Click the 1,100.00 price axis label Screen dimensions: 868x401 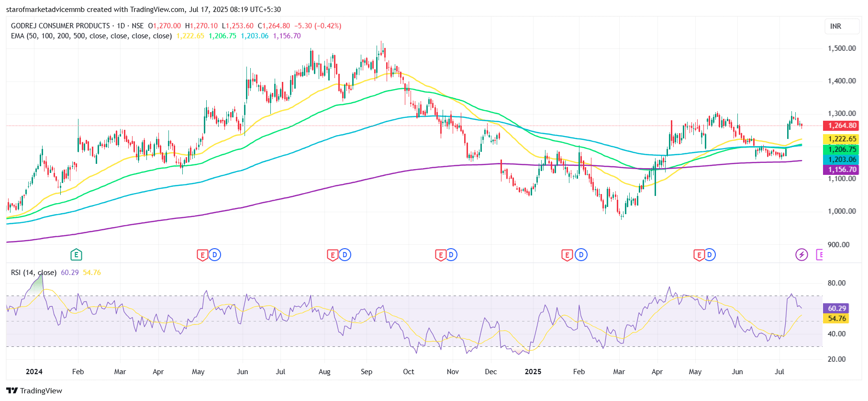pyautogui.click(x=842, y=179)
